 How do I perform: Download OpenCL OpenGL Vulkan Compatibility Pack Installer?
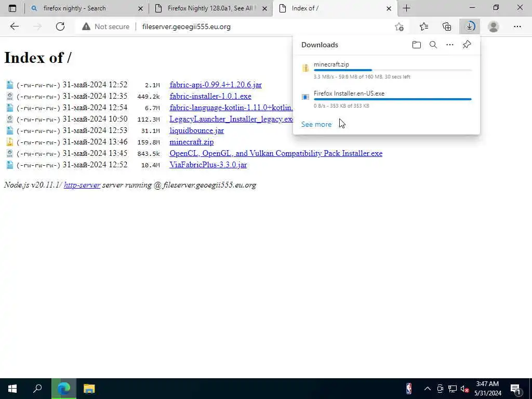[x=276, y=153]
